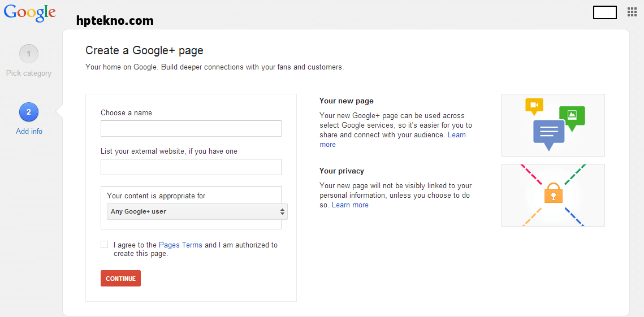Click the Add info step label
Screen dimensions: 644x317
pyautogui.click(x=29, y=132)
